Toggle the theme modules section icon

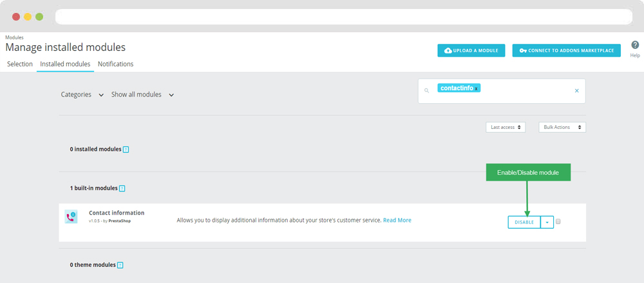120,265
